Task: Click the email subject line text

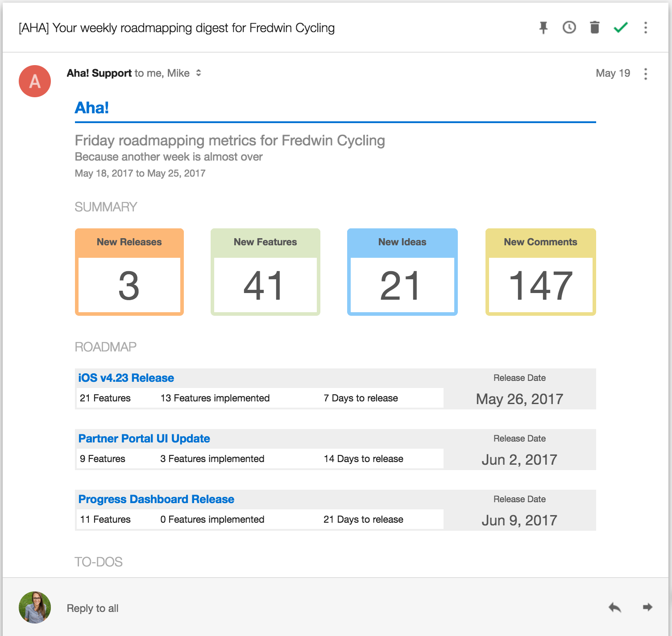Action: coord(177,28)
